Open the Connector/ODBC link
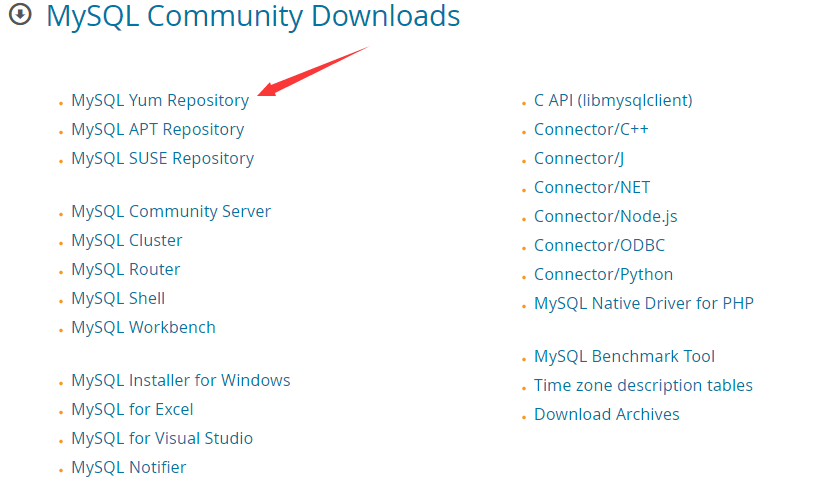The width and height of the screenshot is (830, 496). [x=599, y=246]
